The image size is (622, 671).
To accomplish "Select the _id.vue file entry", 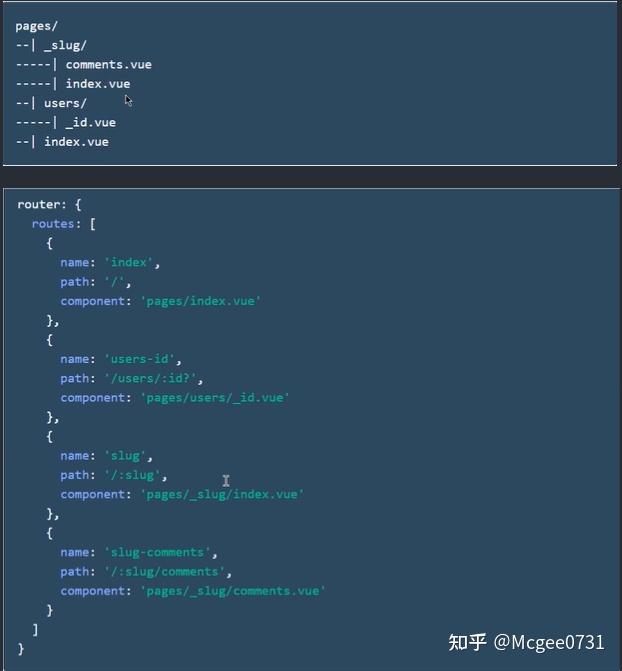I will click(x=91, y=122).
